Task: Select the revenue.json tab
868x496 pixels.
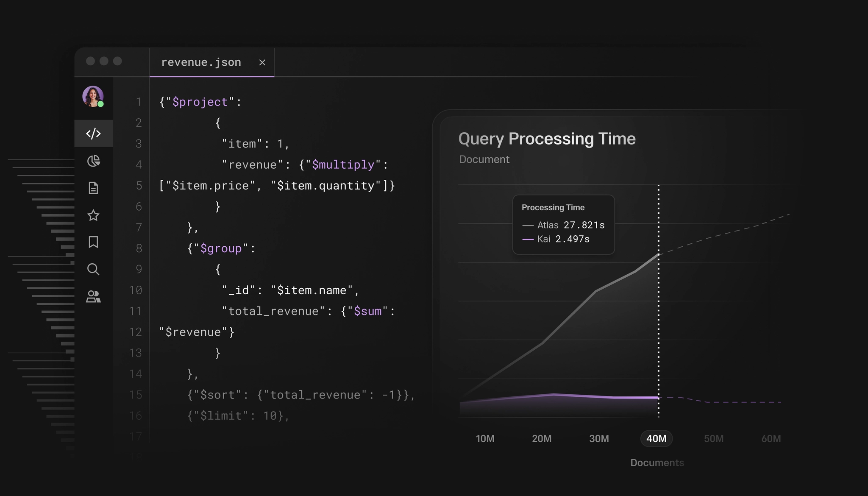Action: (x=212, y=62)
